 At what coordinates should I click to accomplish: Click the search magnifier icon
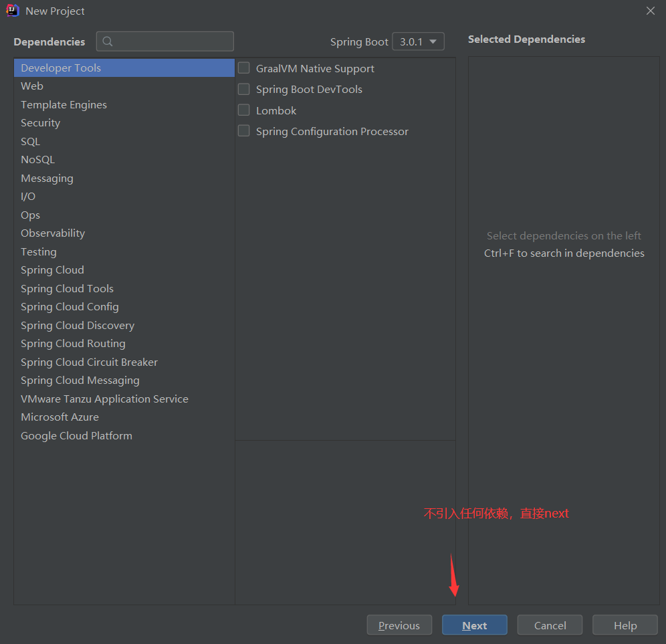point(108,41)
